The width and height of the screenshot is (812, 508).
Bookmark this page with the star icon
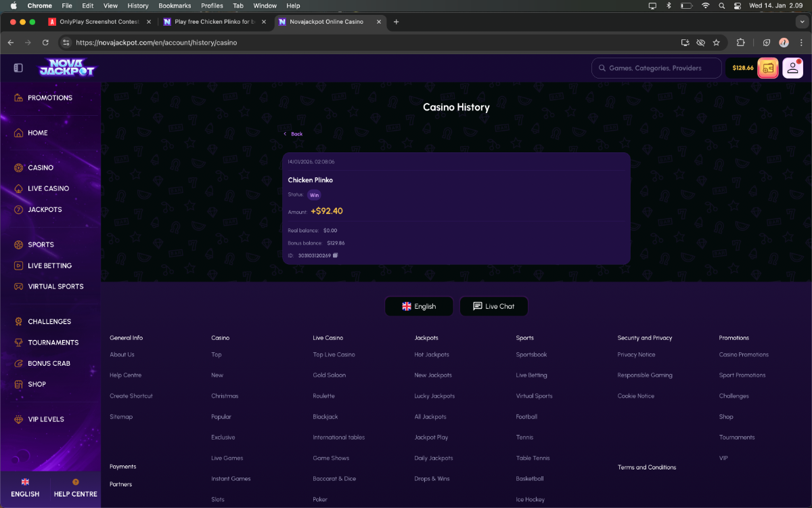(x=716, y=42)
